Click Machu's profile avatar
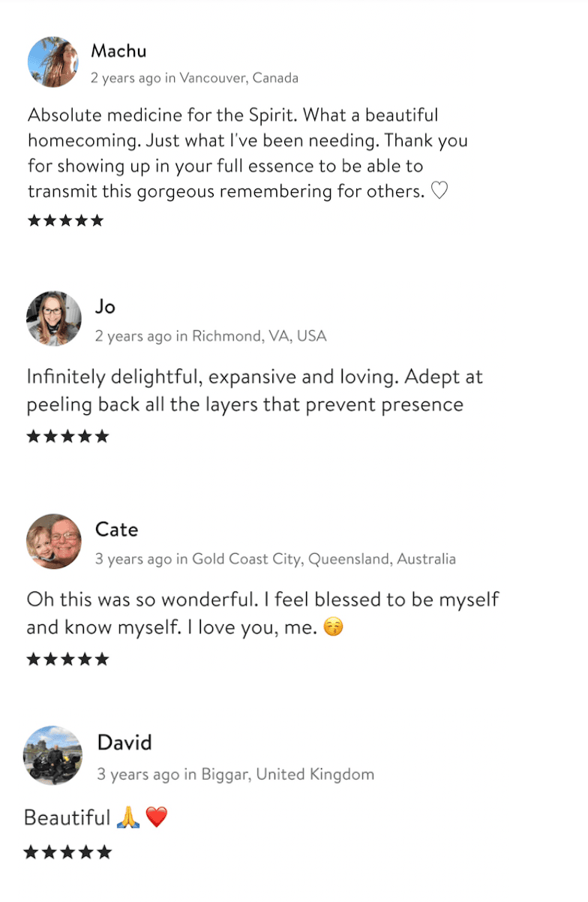Screen dimensions: 588x902 pyautogui.click(x=53, y=62)
